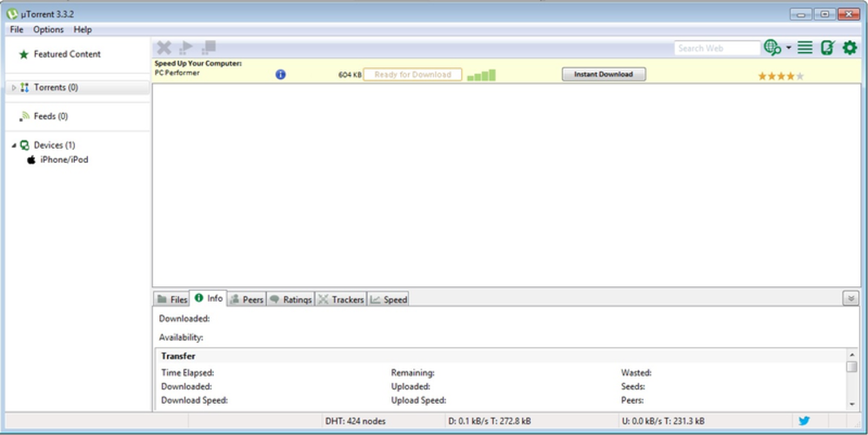This screenshot has height=435, width=868.
Task: Select Torrents (0) in sidebar
Action: click(x=77, y=88)
